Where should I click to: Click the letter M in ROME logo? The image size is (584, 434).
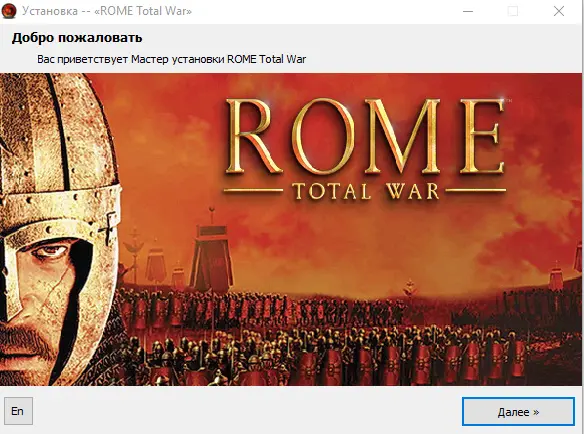pyautogui.click(x=403, y=137)
